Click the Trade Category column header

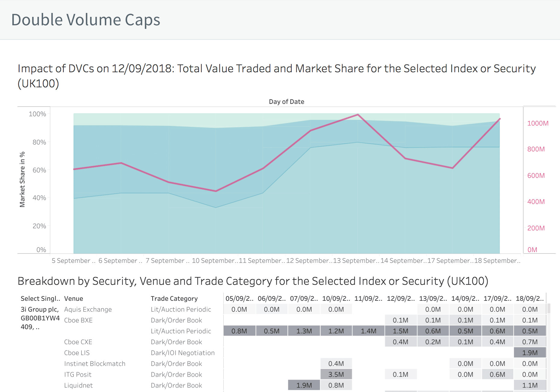[174, 299]
